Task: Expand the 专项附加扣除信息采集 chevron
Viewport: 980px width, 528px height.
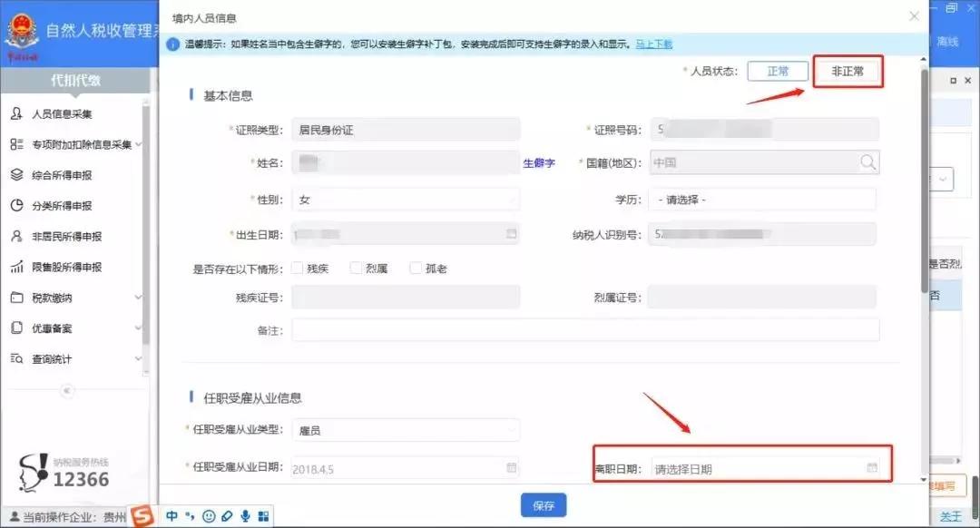Action: coord(138,144)
